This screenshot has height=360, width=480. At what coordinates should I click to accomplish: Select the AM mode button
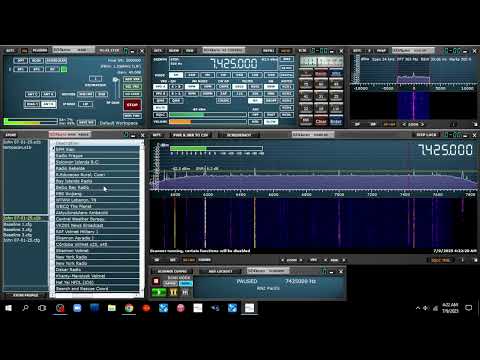coord(176,75)
